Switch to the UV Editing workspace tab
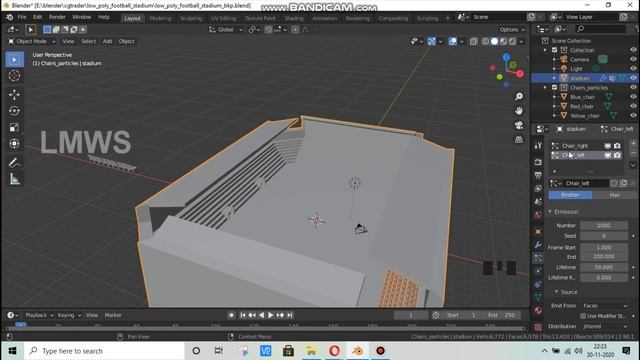 tap(223, 18)
